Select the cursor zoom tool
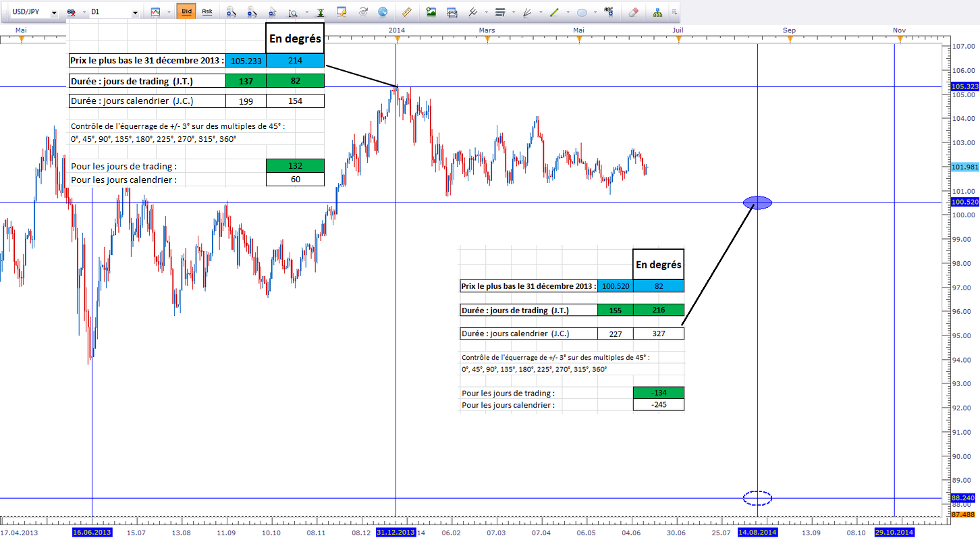Screen dimensions: 980x540 coord(273,12)
